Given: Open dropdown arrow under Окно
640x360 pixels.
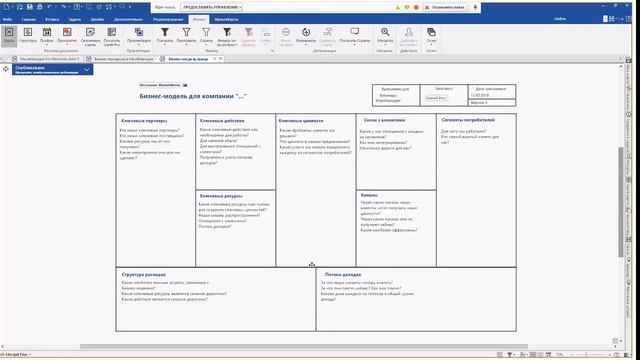Looking at the screenshot, I should 431,44.
